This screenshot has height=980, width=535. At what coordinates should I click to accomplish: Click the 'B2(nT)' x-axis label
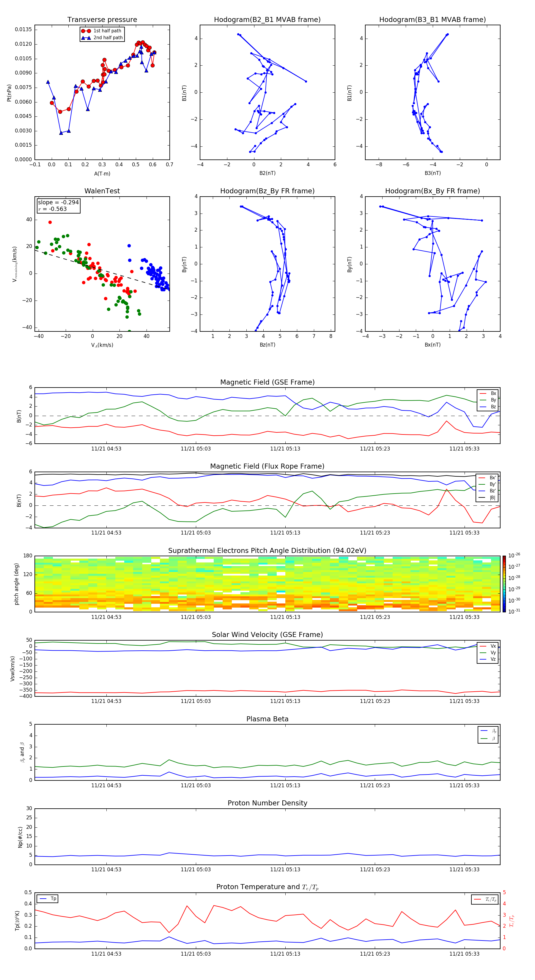point(267,173)
